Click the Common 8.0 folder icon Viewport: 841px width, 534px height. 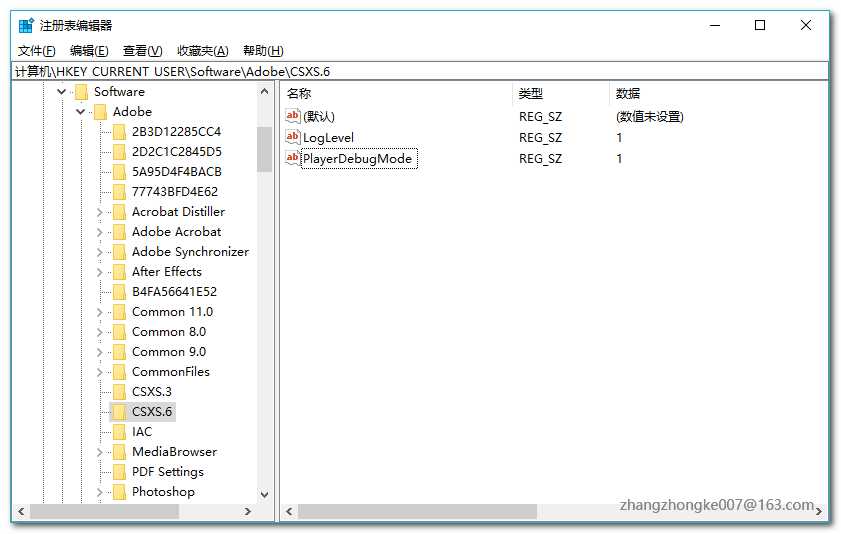click(x=119, y=332)
